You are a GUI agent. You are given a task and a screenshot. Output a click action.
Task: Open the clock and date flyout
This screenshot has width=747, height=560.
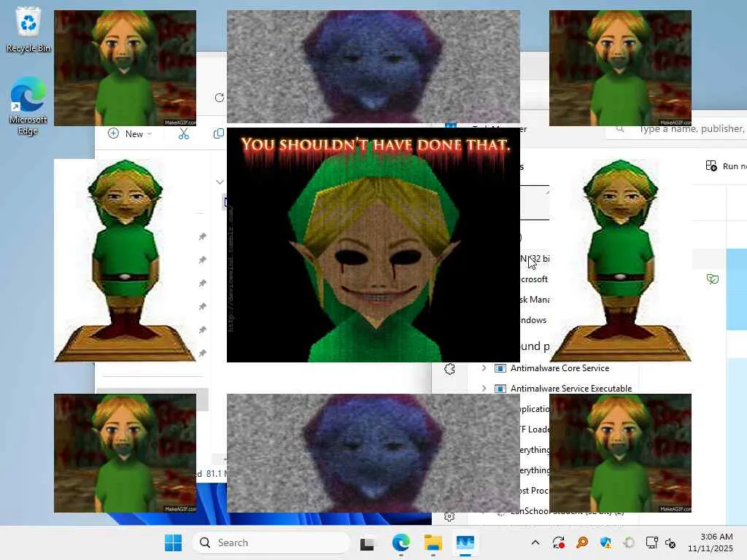[x=711, y=542]
